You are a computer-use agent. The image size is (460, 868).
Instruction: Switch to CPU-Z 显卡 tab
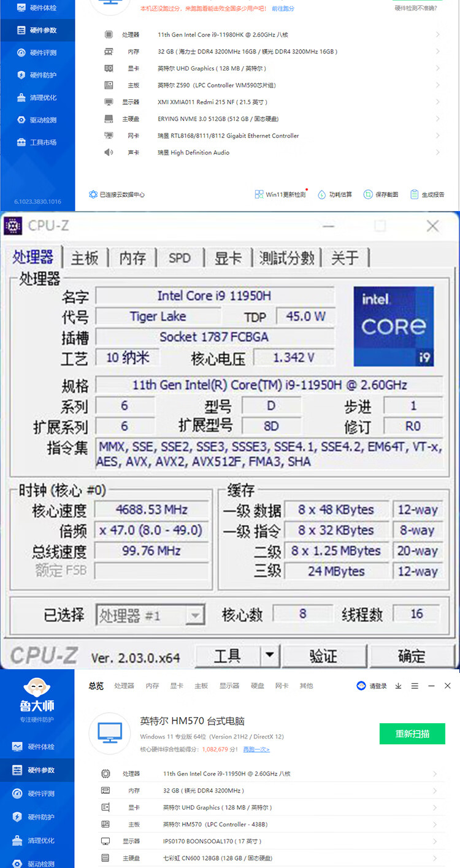click(x=228, y=258)
